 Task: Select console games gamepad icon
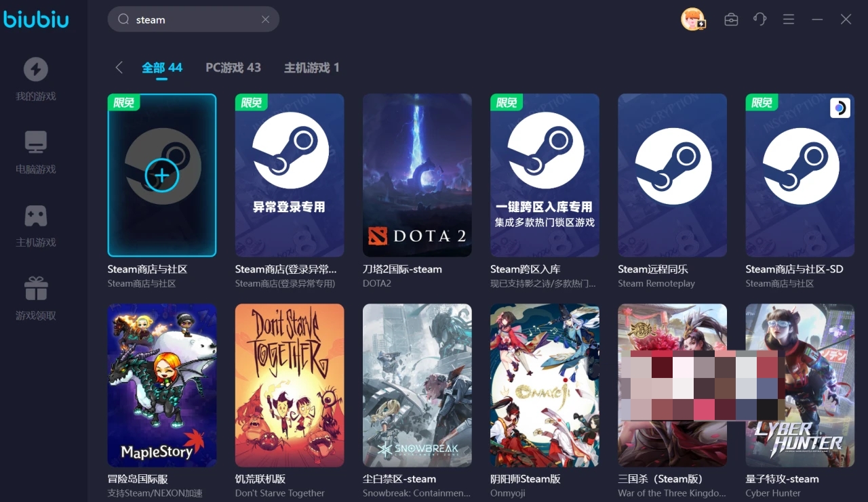click(x=36, y=215)
